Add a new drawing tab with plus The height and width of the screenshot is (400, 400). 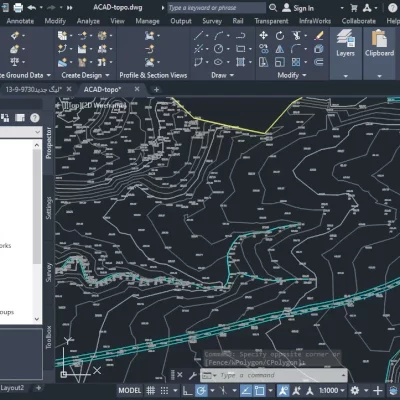click(x=156, y=89)
